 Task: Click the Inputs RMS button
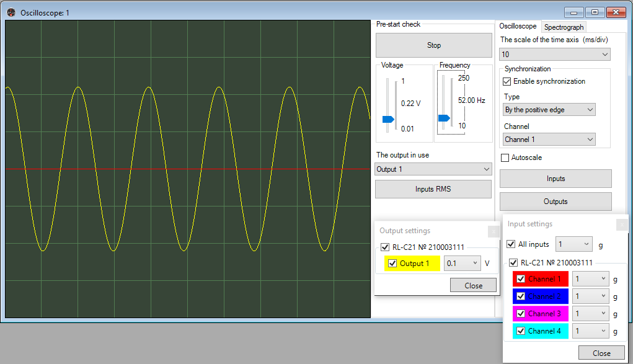coord(433,189)
